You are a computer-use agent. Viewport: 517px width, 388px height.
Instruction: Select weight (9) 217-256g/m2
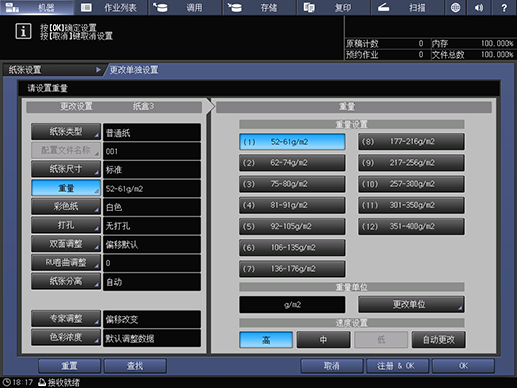point(411,163)
